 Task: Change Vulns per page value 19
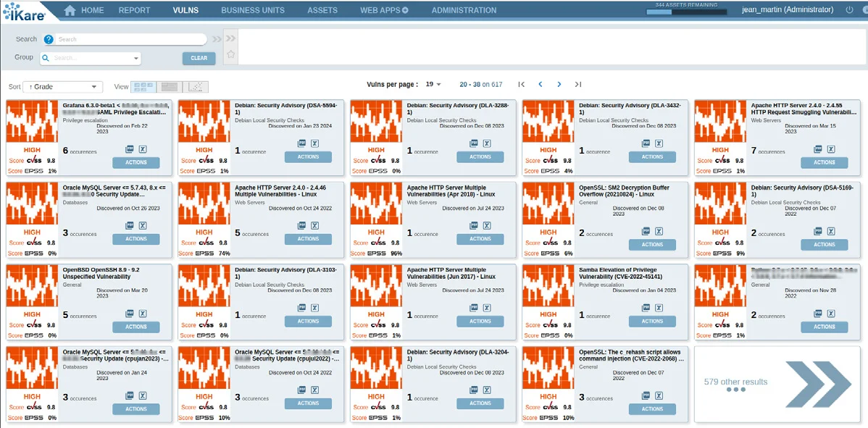point(433,85)
